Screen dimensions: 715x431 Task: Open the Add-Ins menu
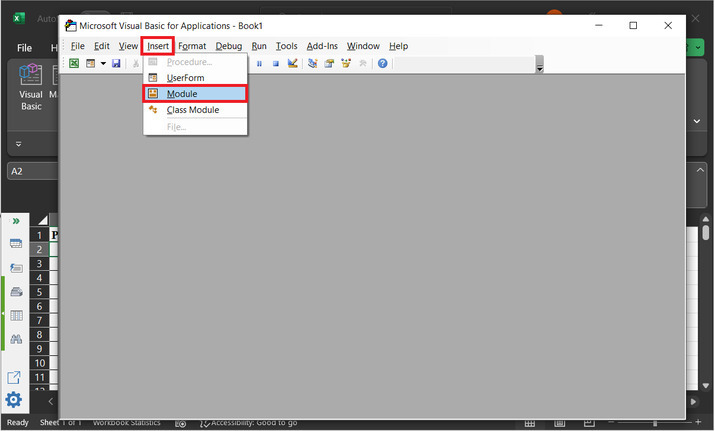322,46
